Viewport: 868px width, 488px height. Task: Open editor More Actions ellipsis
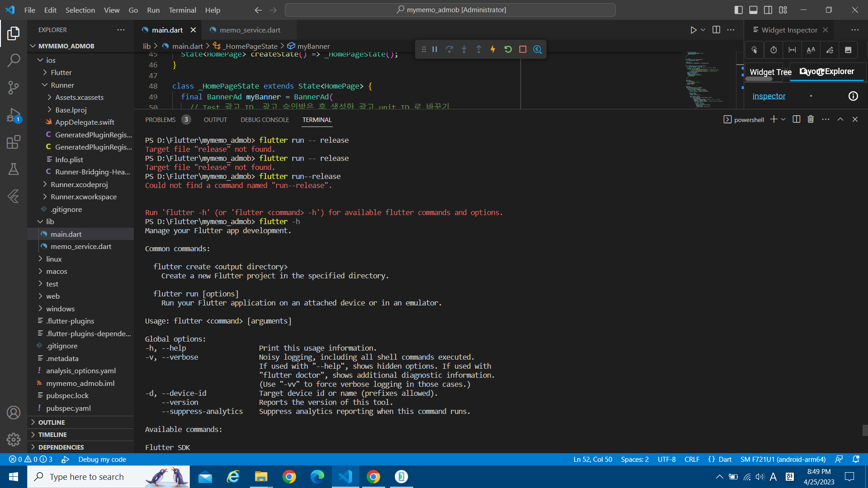731,30
